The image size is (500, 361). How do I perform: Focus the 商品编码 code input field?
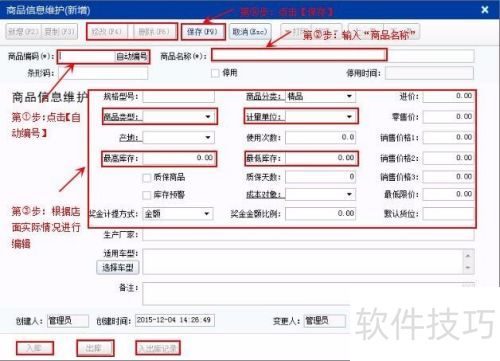click(x=87, y=57)
